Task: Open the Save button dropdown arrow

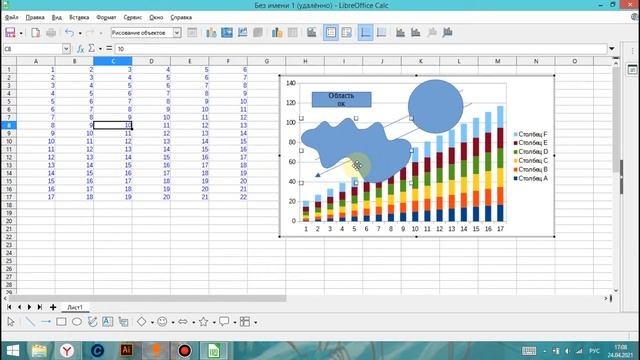Action: (21, 33)
